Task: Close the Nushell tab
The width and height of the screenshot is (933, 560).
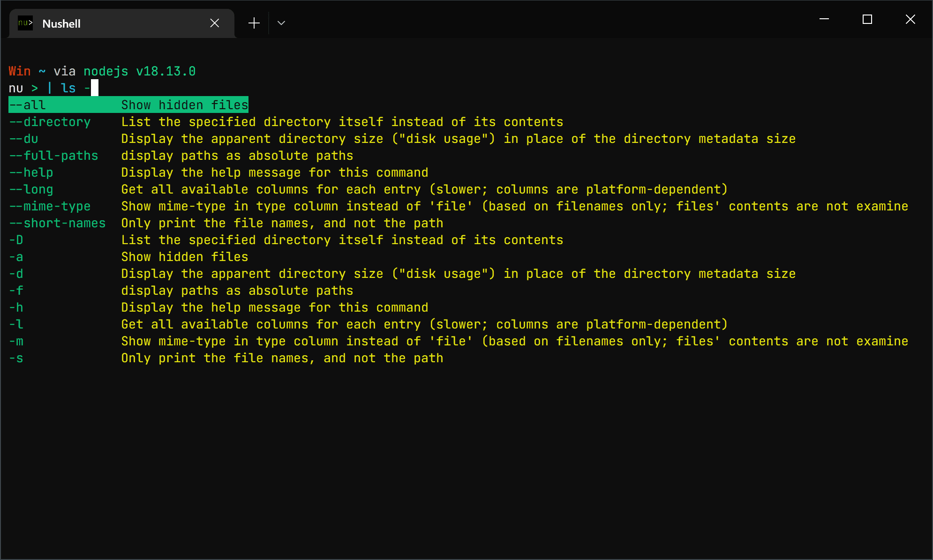Action: (x=215, y=23)
